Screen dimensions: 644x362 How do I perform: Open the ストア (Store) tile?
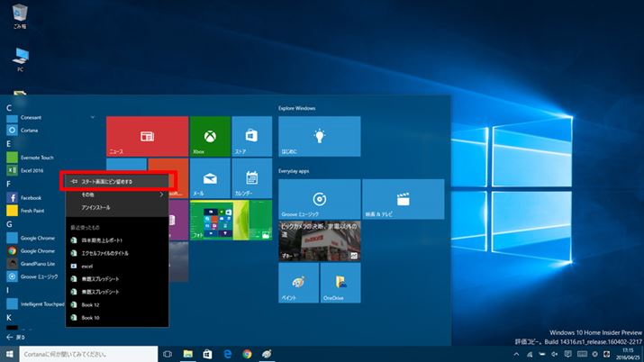[x=251, y=136]
